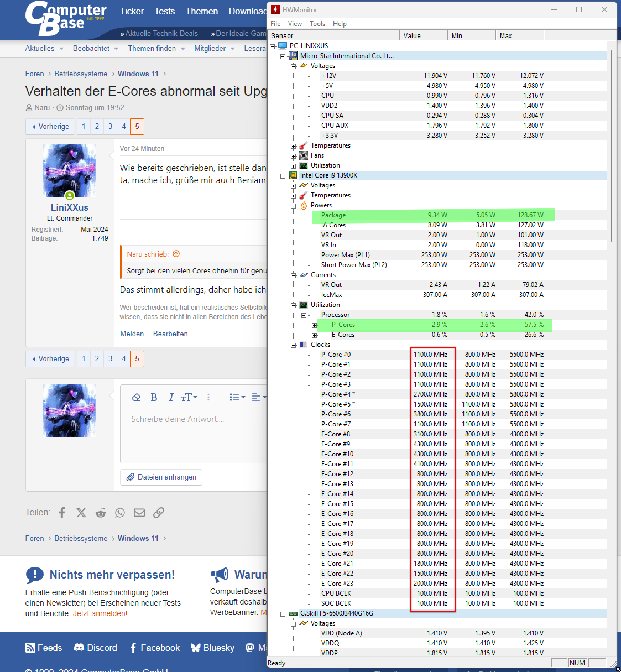Open HWMonitor Help menu
Image resolution: width=621 pixels, height=672 pixels.
pyautogui.click(x=340, y=24)
